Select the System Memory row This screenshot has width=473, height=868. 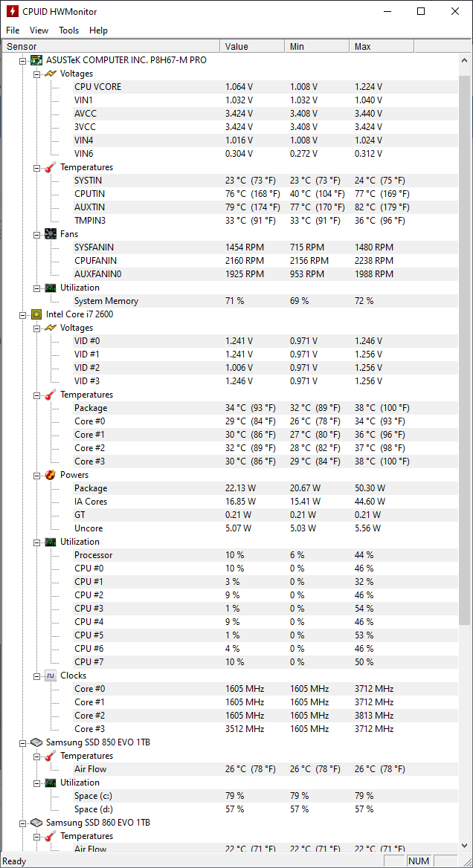coord(266,301)
